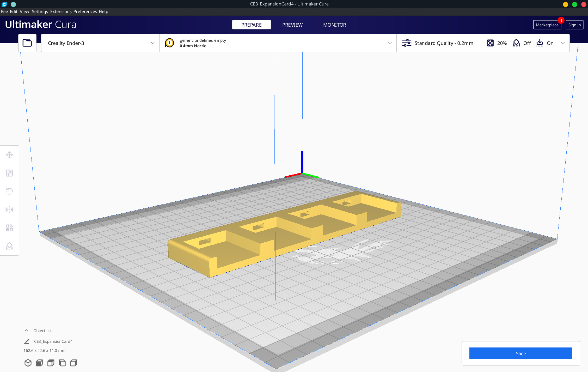Switch to left view camera icon
Viewport: 588px width, 372px height.
point(62,363)
